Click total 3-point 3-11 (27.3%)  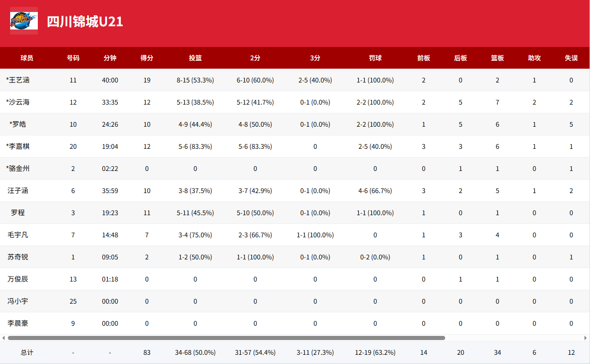[x=315, y=352]
